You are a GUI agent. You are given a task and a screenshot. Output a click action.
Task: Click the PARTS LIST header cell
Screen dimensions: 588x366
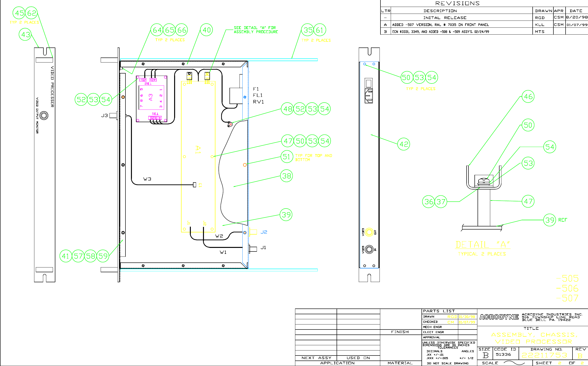tap(438, 311)
